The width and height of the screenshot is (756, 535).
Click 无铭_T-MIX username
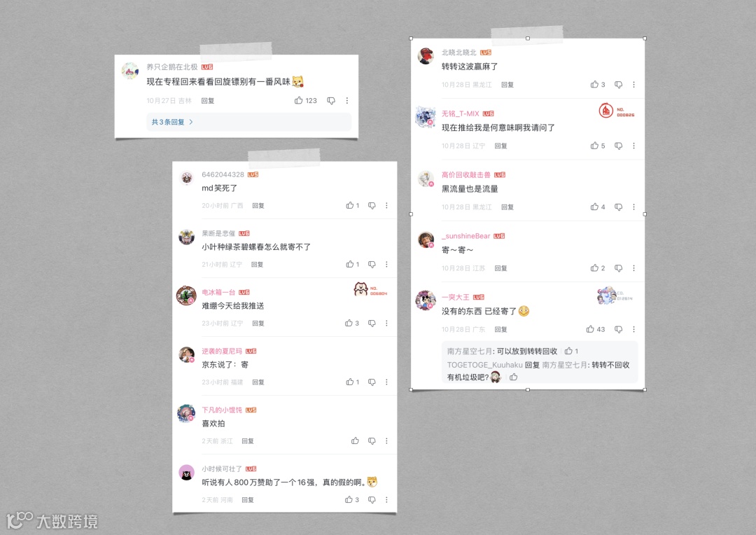point(461,113)
